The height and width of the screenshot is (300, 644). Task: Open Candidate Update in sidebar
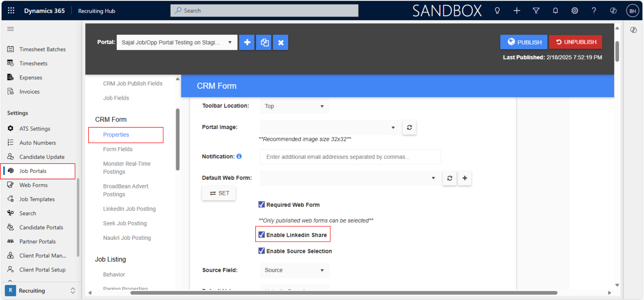coord(42,157)
